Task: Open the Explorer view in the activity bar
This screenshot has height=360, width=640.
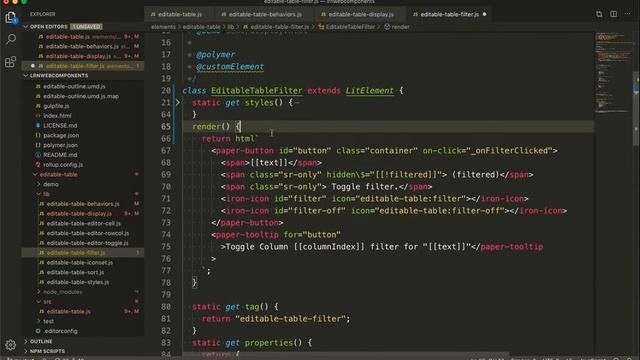Action: 11,18
